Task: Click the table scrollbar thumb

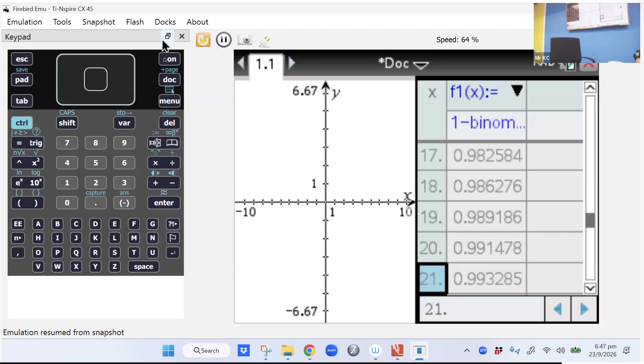Action: pyautogui.click(x=590, y=220)
